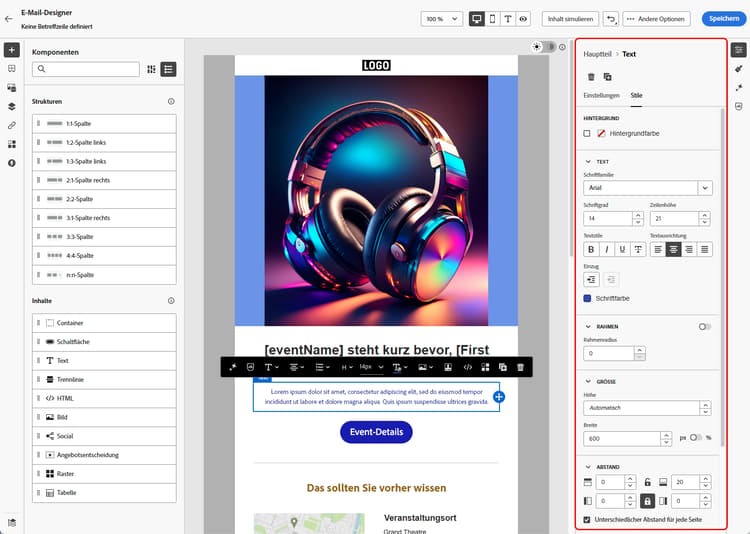Viewport: 750px width, 534px height.
Task: Open the layers navigation tree icon
Action: tap(11, 106)
